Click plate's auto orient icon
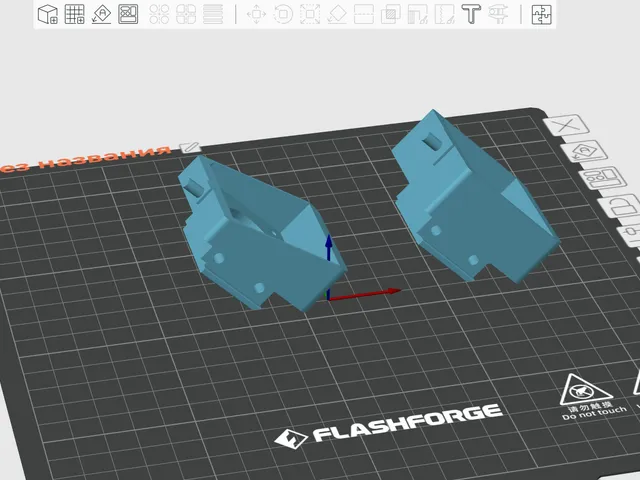This screenshot has height=480, width=640. coord(585,151)
